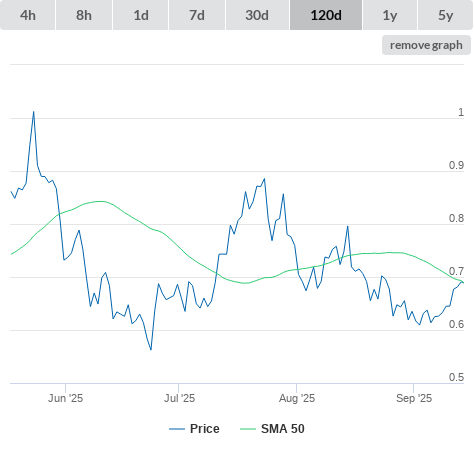474x455 pixels.
Task: Click the price peak above 1 in late May
Action: [33, 112]
